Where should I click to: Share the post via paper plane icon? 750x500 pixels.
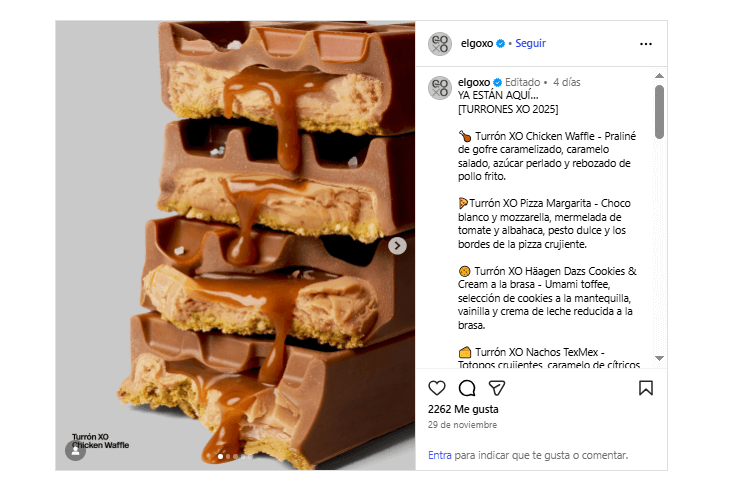[497, 388]
